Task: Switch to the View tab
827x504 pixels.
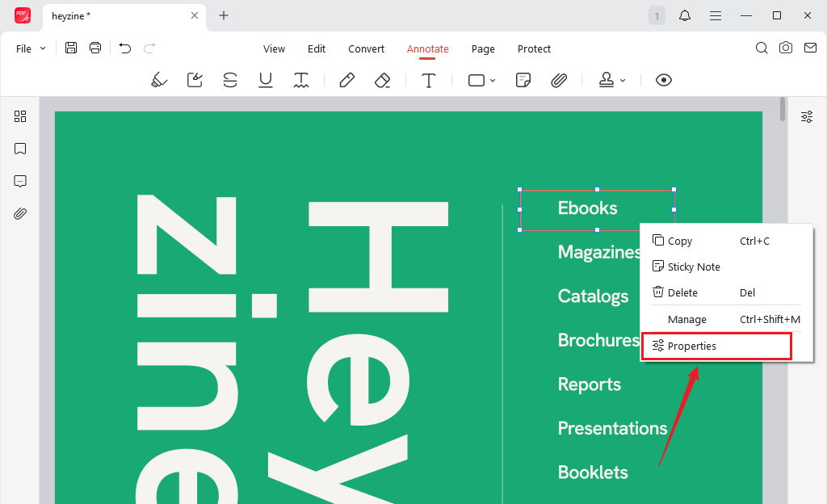Action: (275, 48)
